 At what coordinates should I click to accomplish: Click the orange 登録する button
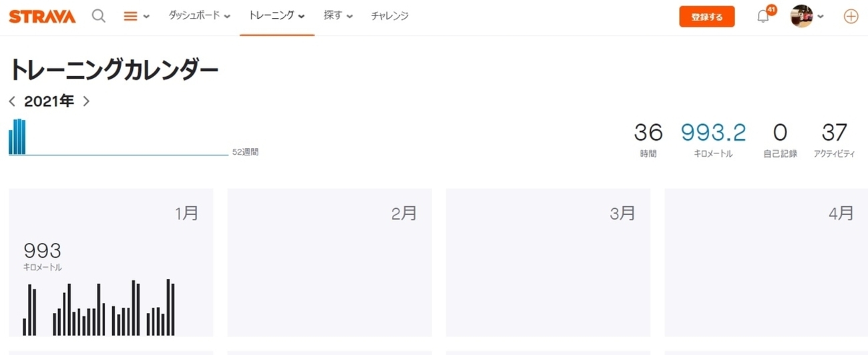706,17
